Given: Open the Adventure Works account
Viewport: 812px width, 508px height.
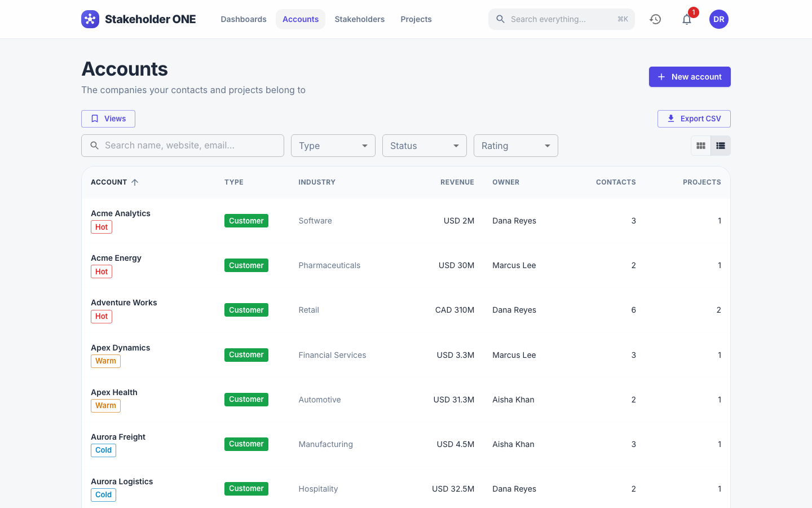Looking at the screenshot, I should (x=124, y=303).
